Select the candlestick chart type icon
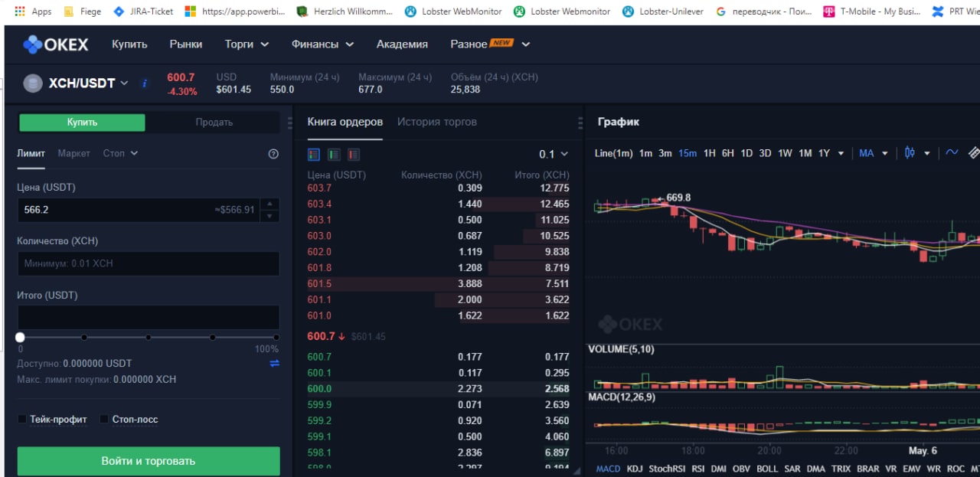This screenshot has width=980, height=477. click(910, 152)
